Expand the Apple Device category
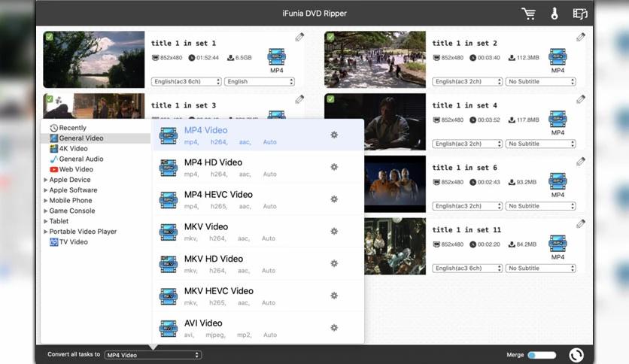This screenshot has width=629, height=364. click(69, 180)
